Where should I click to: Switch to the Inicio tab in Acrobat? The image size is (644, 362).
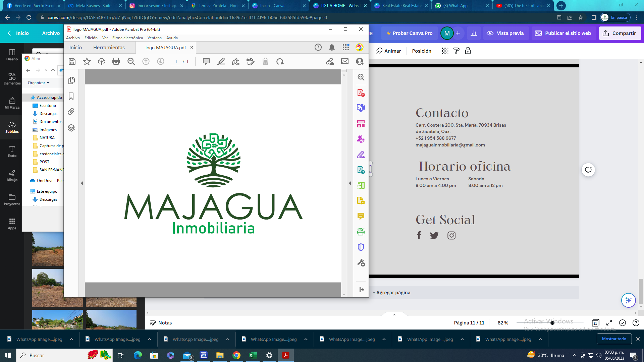pos(75,48)
